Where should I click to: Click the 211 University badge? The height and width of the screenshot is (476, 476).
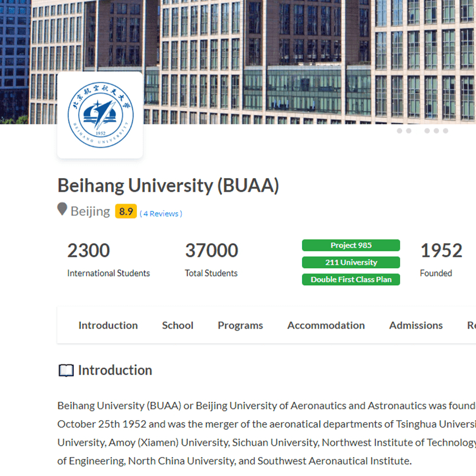[351, 263]
